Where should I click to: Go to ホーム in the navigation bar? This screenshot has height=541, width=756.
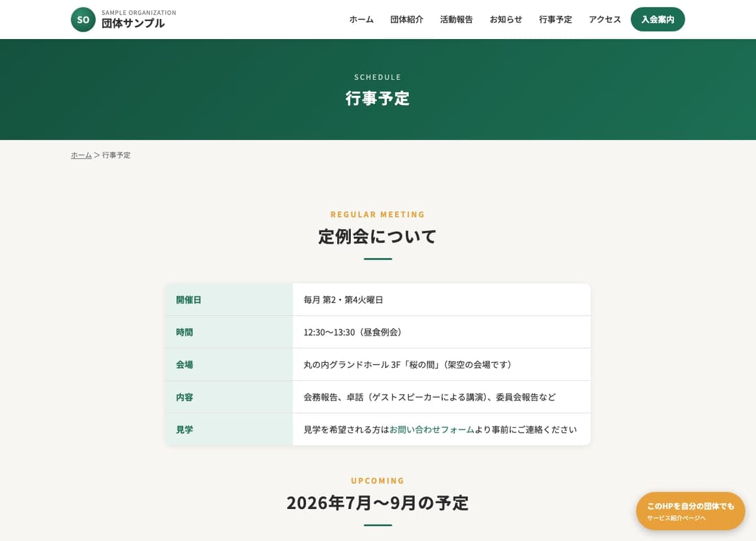click(x=362, y=20)
